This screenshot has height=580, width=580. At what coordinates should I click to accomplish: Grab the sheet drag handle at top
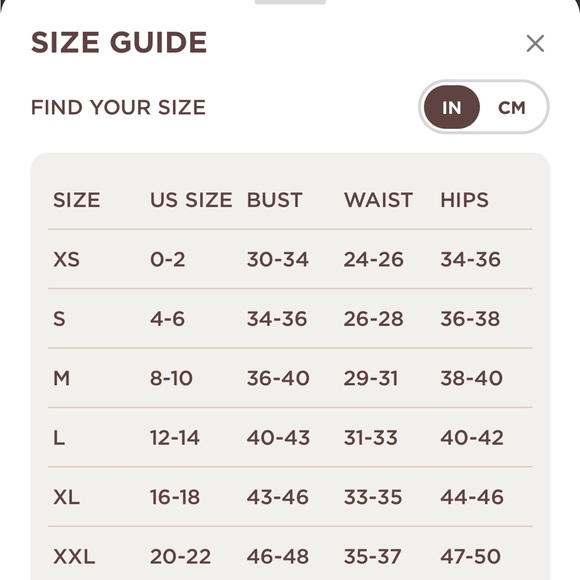pos(290,2)
